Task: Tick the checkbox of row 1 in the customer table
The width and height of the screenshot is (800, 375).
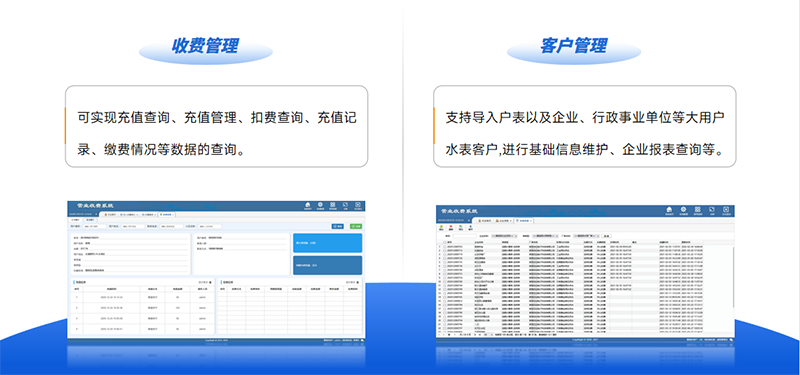Action: [x=444, y=246]
